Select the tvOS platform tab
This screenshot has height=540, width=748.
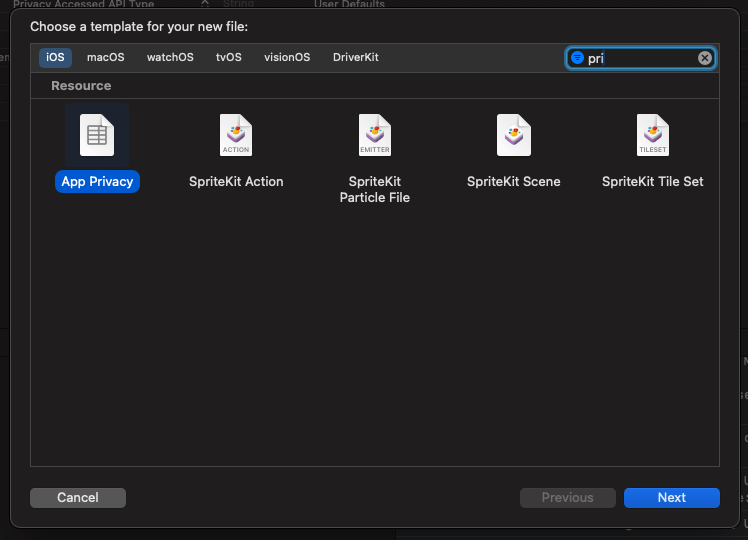229,58
